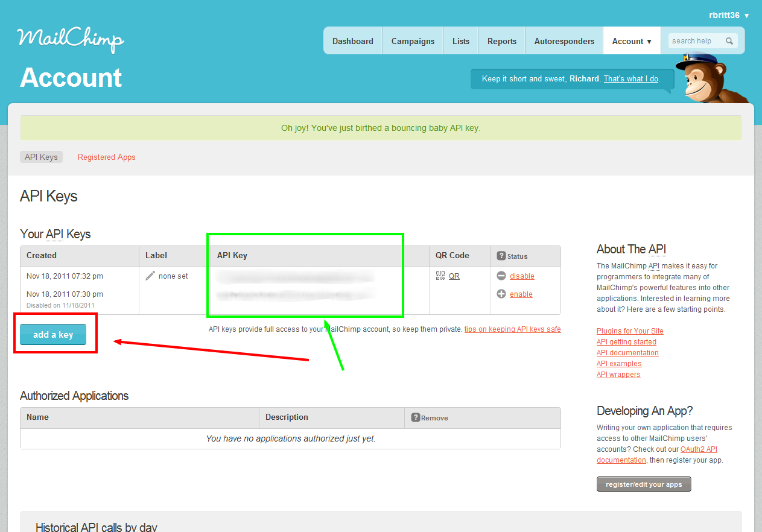Image resolution: width=762 pixels, height=532 pixels.
Task: Open the Lists tab
Action: pos(461,41)
